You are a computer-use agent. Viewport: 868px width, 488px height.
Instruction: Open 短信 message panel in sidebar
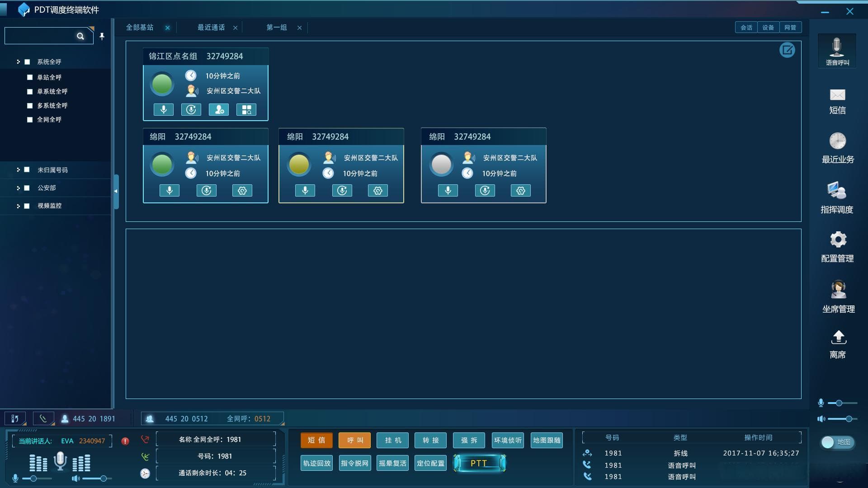837,101
